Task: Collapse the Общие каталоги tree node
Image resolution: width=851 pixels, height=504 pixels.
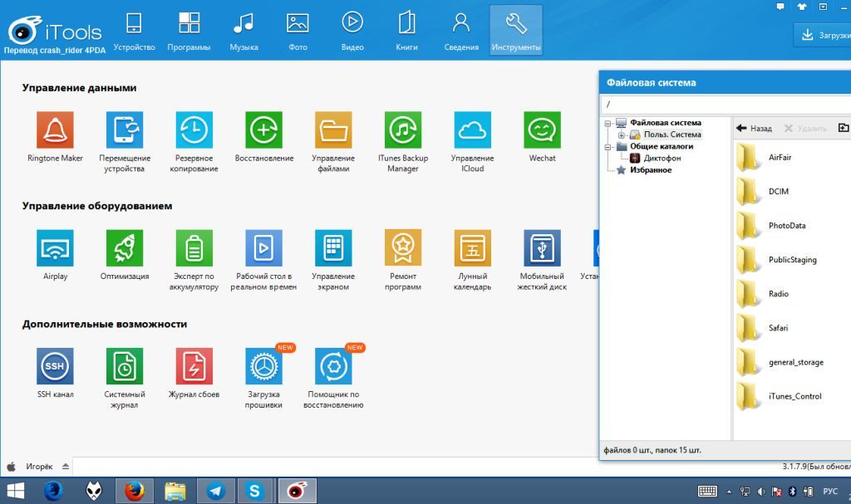Action: click(x=608, y=147)
